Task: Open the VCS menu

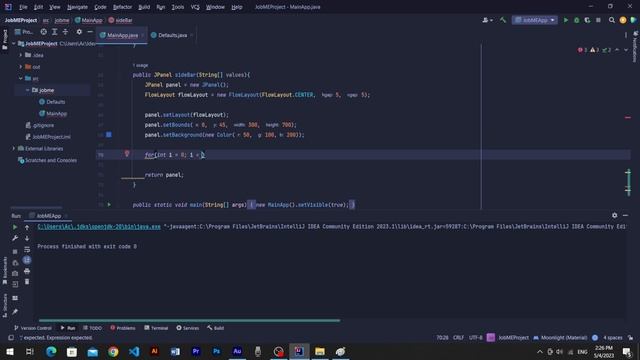Action: click(x=195, y=7)
